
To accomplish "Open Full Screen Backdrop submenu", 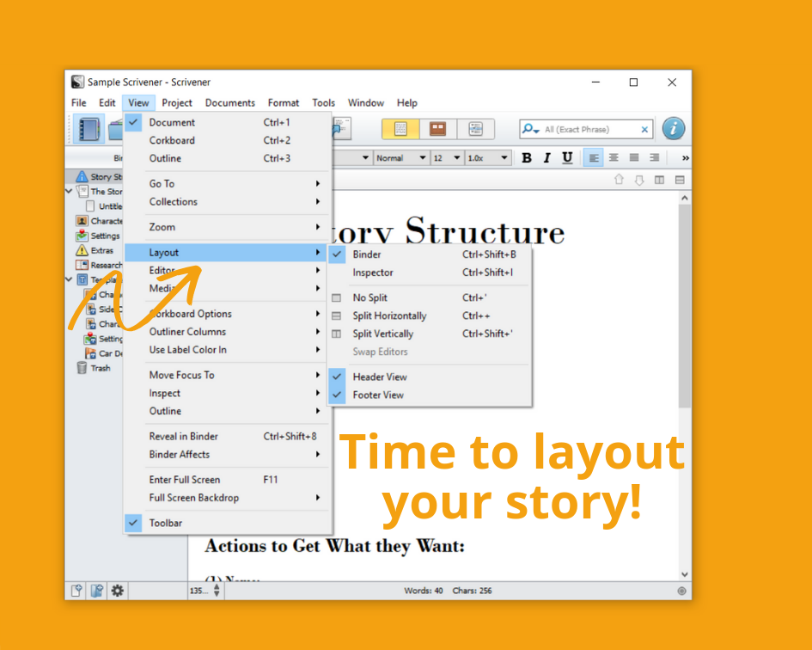I will [228, 498].
